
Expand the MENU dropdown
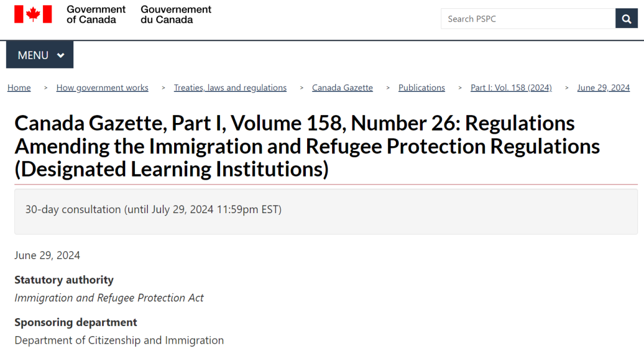click(x=40, y=55)
